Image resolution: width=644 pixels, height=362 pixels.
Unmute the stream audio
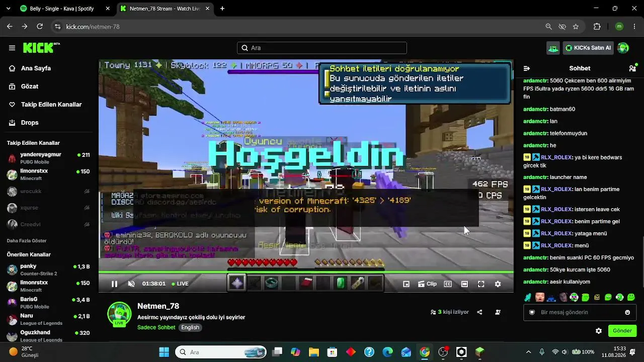131,284
